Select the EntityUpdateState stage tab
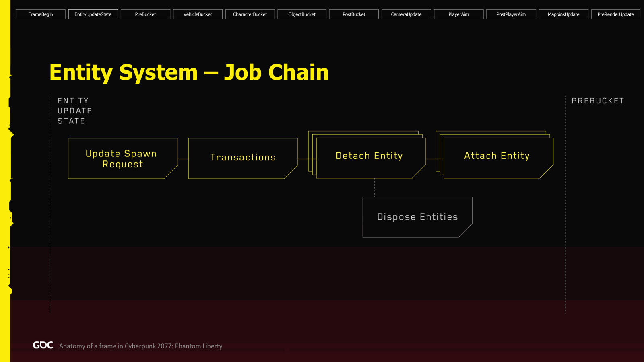Viewport: 644px width, 362px height. click(93, 14)
